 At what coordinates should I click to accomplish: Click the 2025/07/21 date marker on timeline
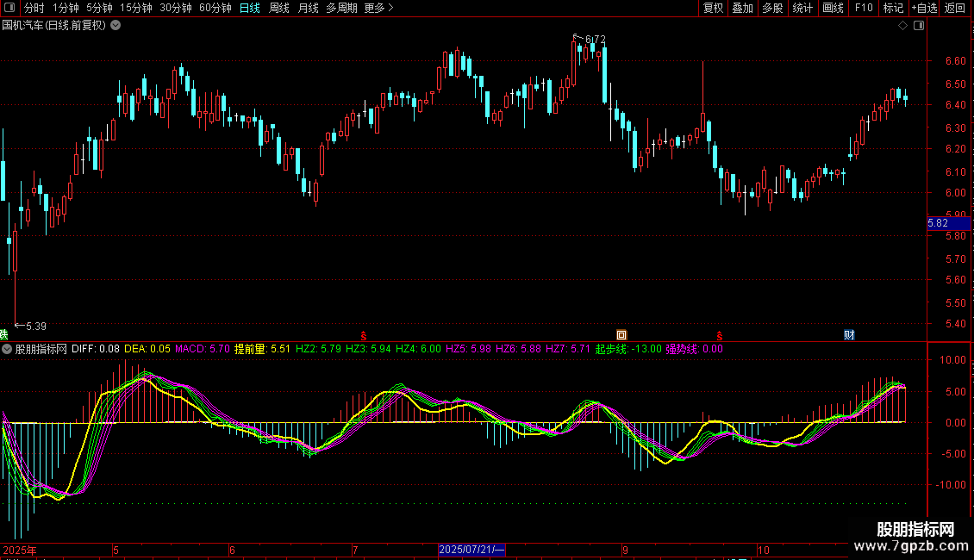click(471, 550)
